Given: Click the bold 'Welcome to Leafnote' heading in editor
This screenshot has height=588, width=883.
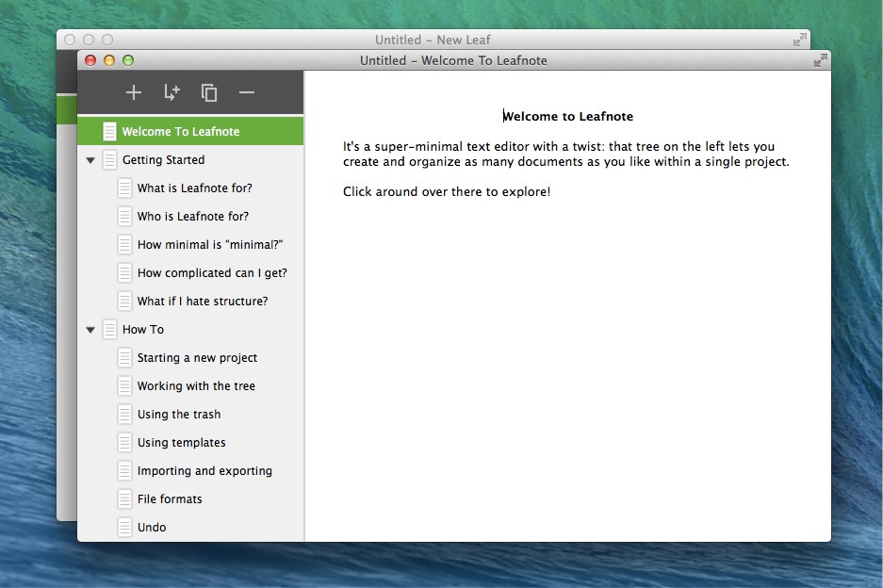Looking at the screenshot, I should coord(567,116).
